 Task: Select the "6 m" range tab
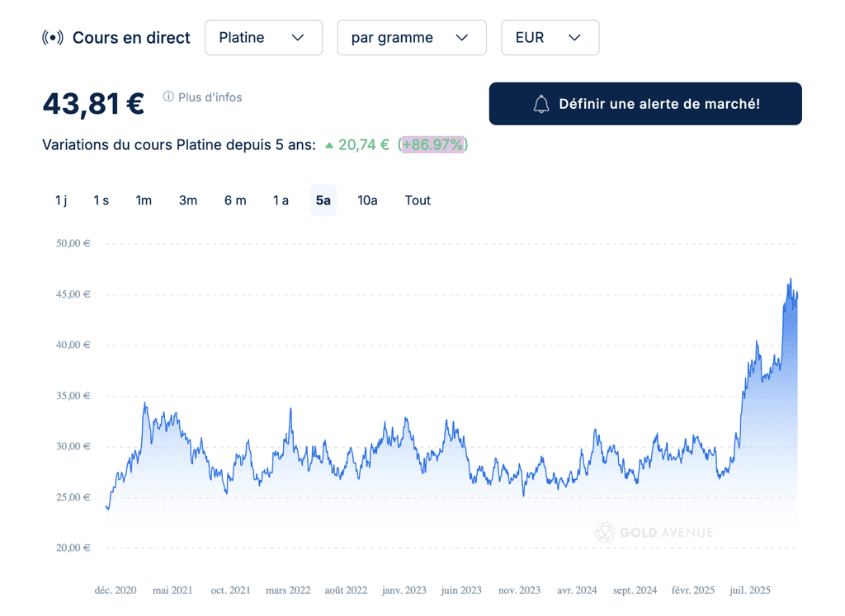(x=235, y=200)
